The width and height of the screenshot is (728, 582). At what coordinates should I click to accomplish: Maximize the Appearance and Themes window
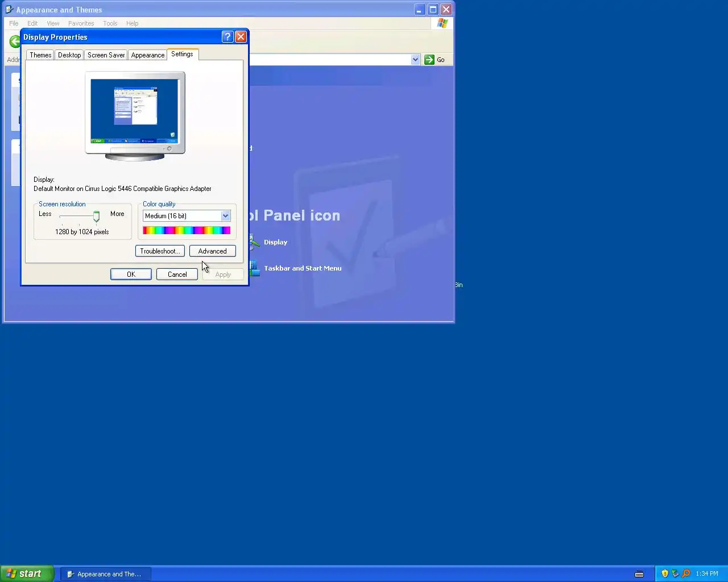click(433, 10)
